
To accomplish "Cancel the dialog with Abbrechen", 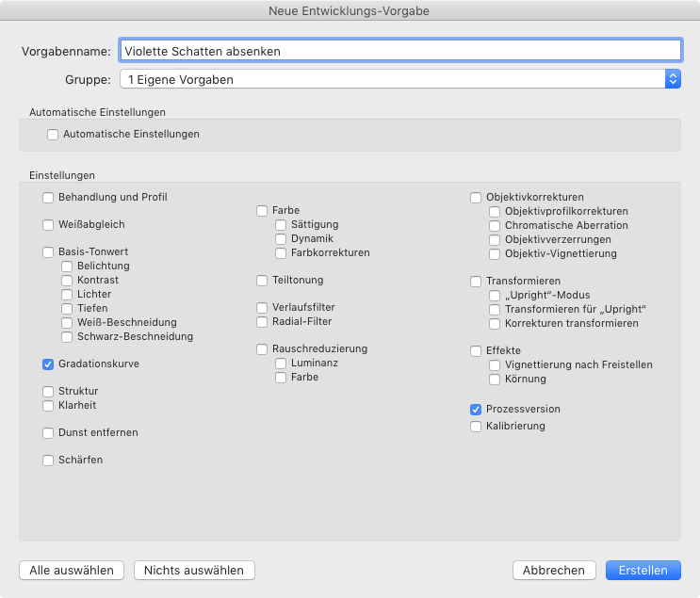I will (x=554, y=570).
